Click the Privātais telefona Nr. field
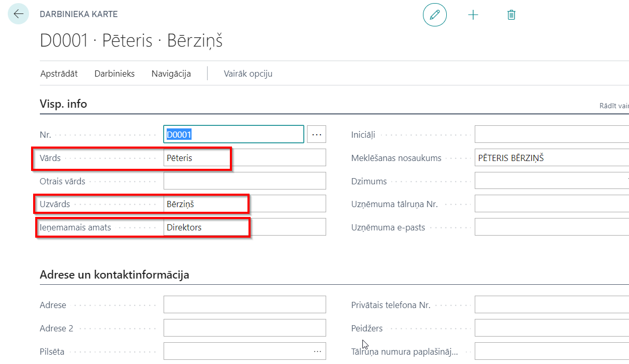This screenshot has width=629, height=364. 552,305
